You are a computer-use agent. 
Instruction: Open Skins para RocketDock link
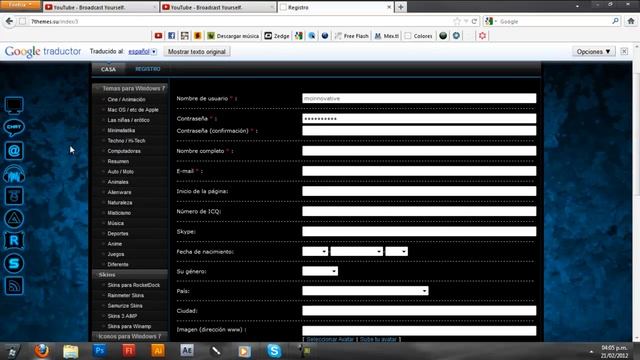133,285
